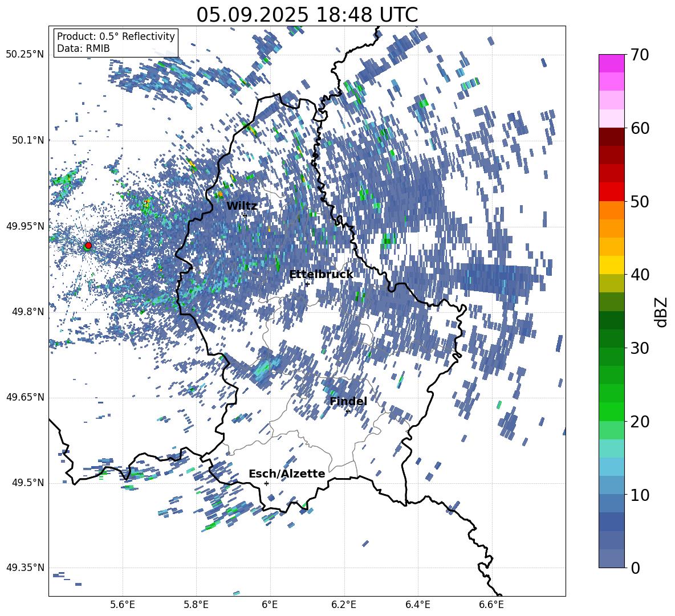
Task: Click the magenta swatch atop the colorbar
Action: [x=611, y=63]
